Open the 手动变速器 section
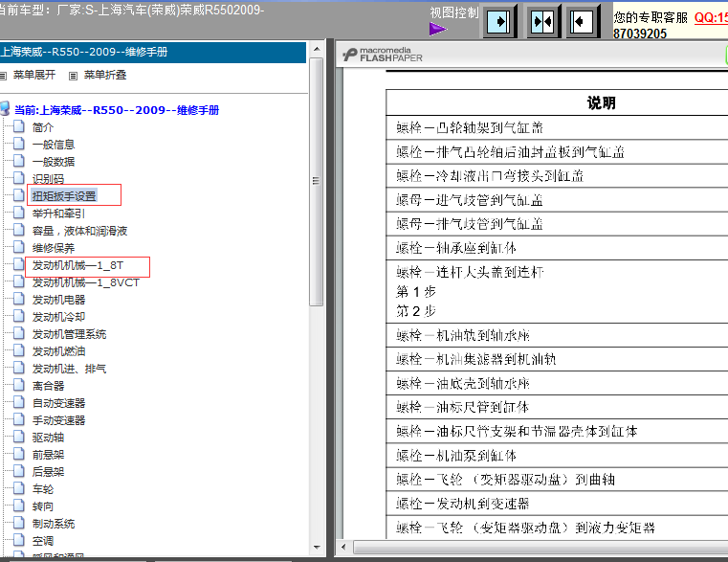Image resolution: width=728 pixels, height=562 pixels. [x=58, y=420]
